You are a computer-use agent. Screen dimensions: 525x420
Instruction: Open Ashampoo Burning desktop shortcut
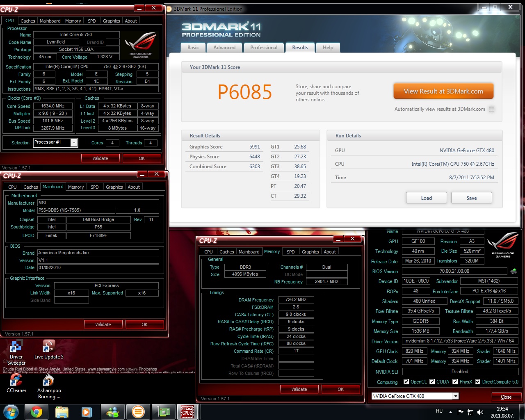[49, 386]
